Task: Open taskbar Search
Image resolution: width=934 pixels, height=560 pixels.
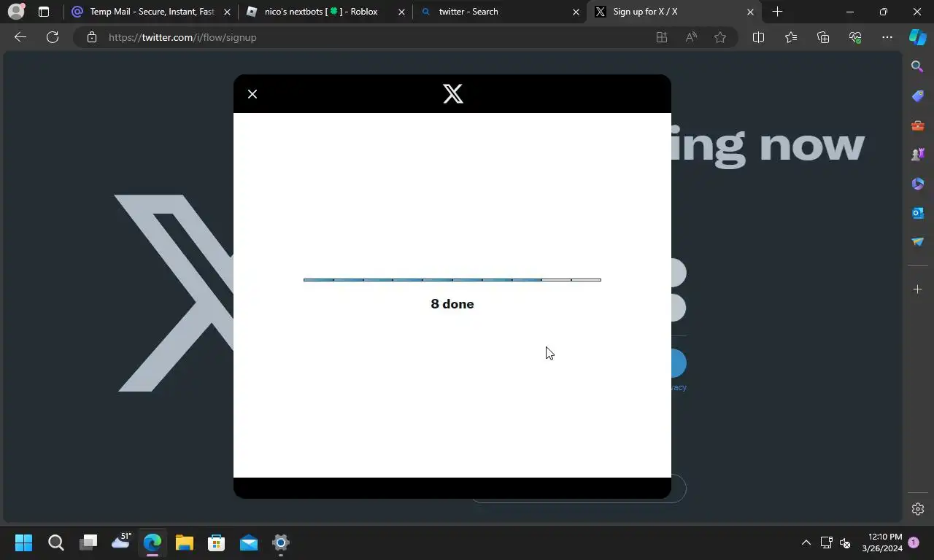Action: click(x=56, y=542)
